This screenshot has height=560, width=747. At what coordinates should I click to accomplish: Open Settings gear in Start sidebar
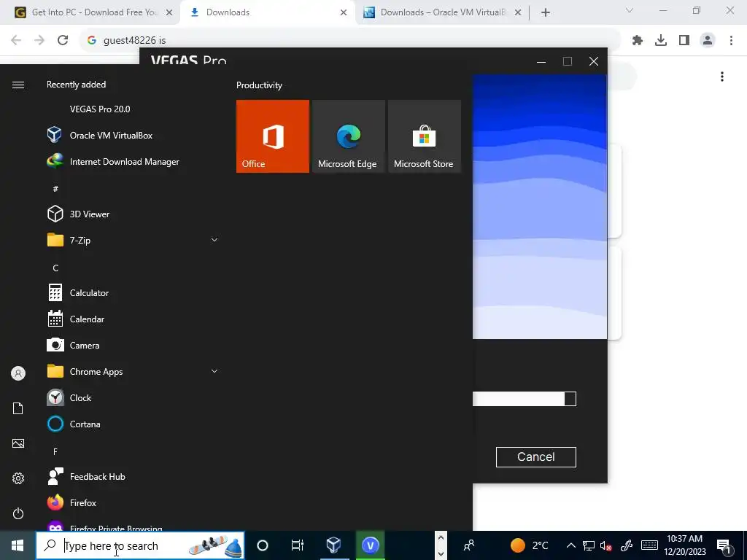(18, 478)
